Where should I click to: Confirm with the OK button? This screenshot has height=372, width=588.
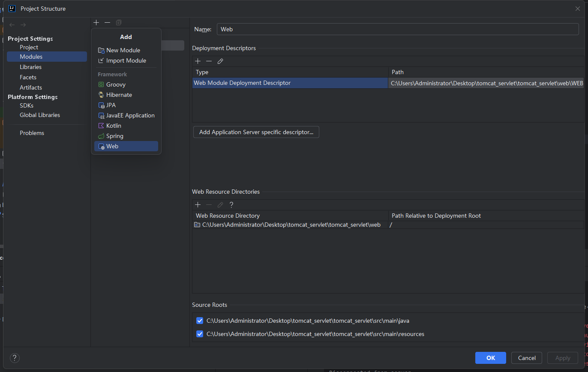pyautogui.click(x=491, y=358)
